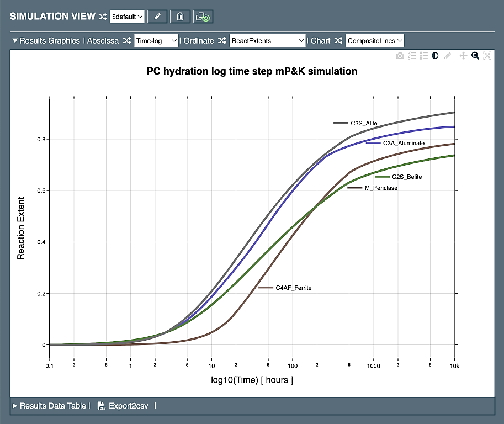This screenshot has height=424, width=504.
Task: Click the pencil draw icon in chart toolbar
Action: click(448, 56)
